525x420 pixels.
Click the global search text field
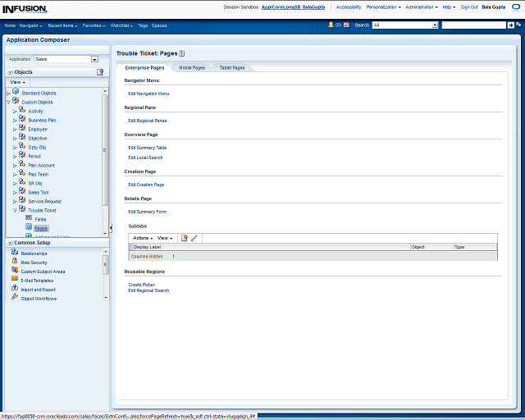(x=473, y=25)
